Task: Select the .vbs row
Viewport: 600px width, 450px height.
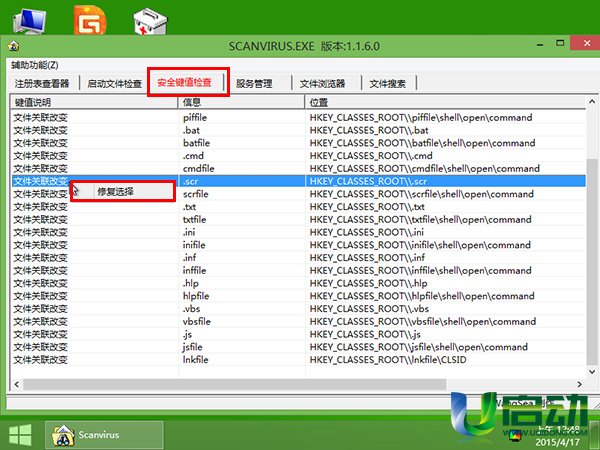Action: (298, 308)
